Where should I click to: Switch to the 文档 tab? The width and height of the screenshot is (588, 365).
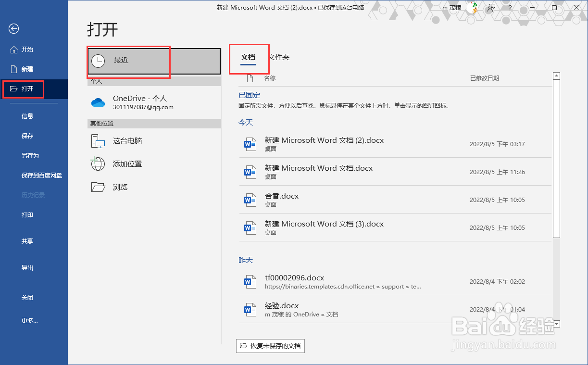pos(248,57)
